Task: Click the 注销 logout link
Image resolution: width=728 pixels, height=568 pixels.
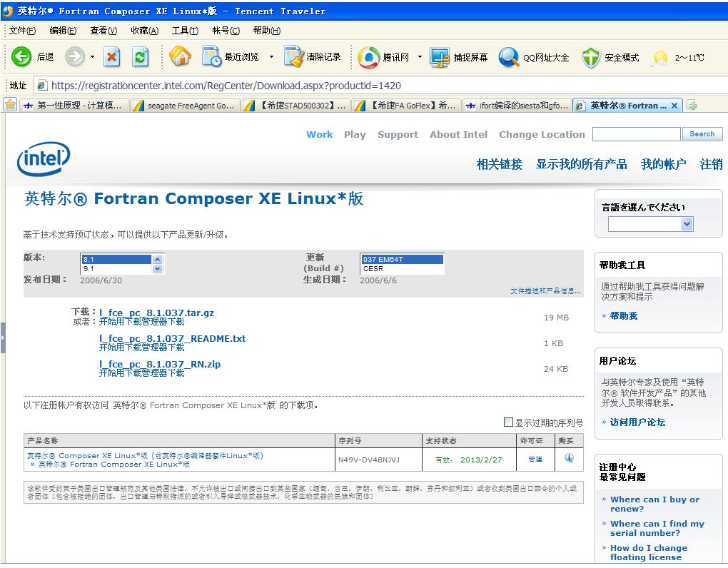Action: [712, 164]
